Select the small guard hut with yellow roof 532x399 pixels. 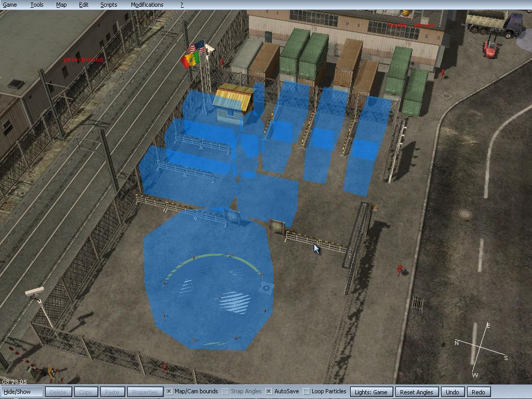tap(234, 104)
